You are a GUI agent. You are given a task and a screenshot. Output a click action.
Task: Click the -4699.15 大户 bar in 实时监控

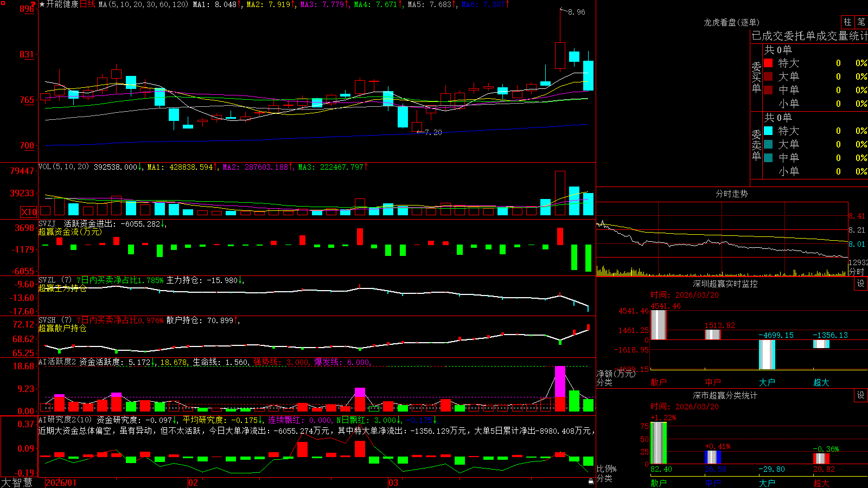click(x=767, y=355)
